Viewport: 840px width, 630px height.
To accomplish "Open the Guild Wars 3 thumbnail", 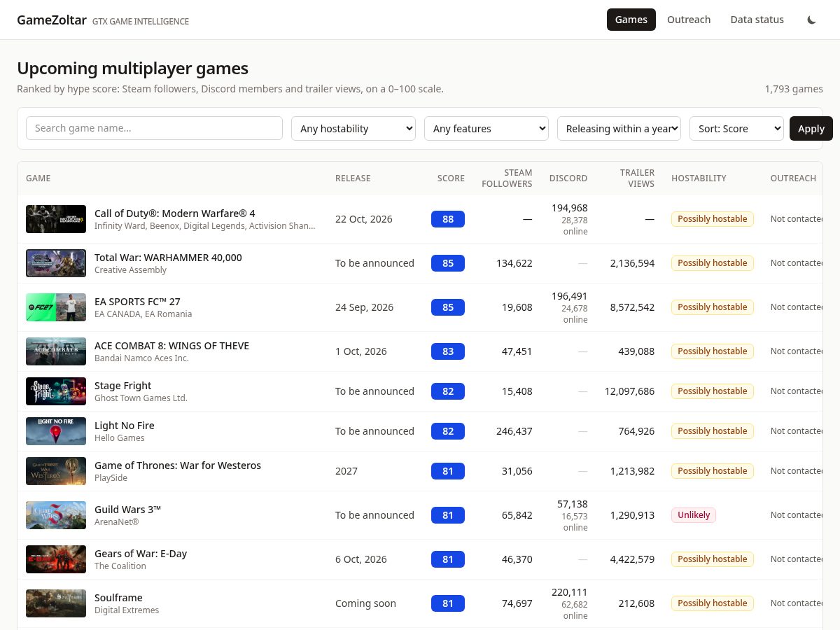I will [x=56, y=515].
